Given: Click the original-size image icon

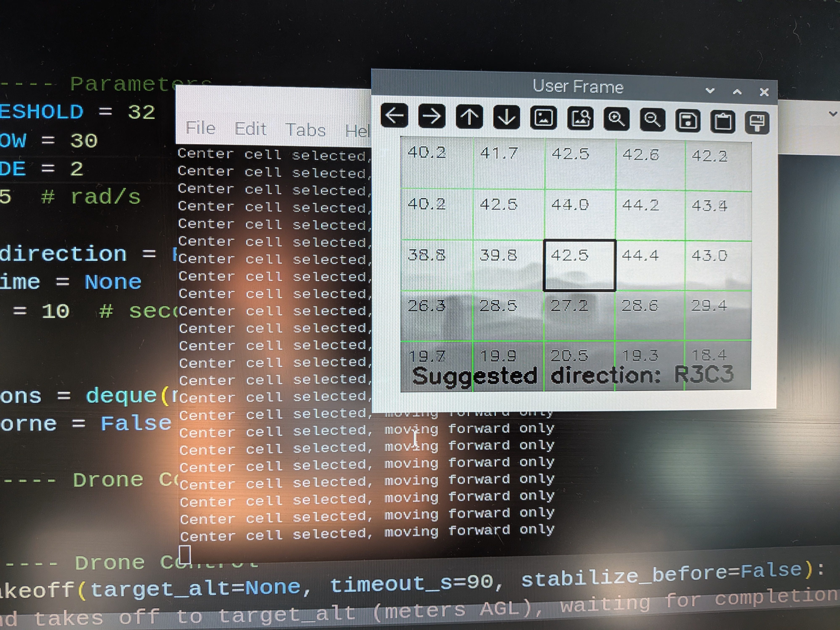Looking at the screenshot, I should 543,118.
